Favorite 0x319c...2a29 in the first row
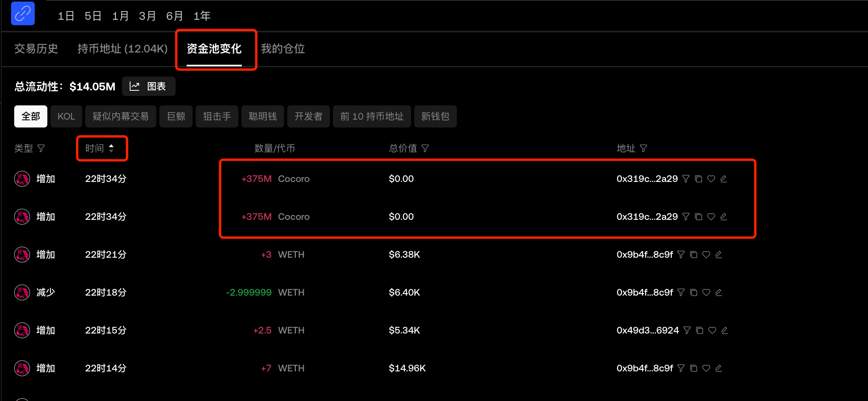 click(711, 179)
